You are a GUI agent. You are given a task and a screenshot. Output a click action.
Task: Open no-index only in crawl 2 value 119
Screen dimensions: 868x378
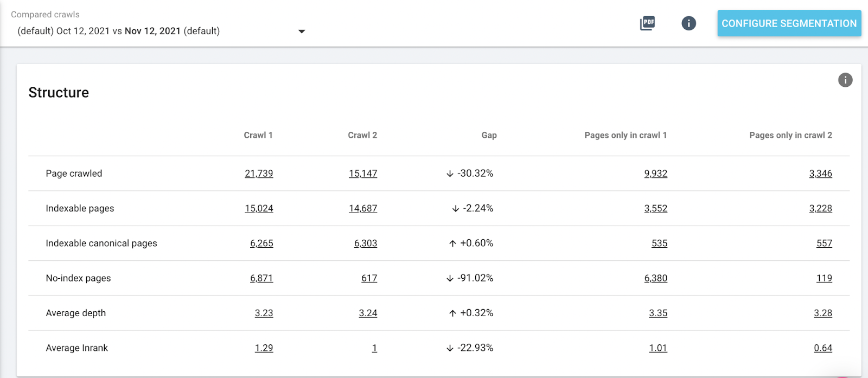(x=825, y=278)
